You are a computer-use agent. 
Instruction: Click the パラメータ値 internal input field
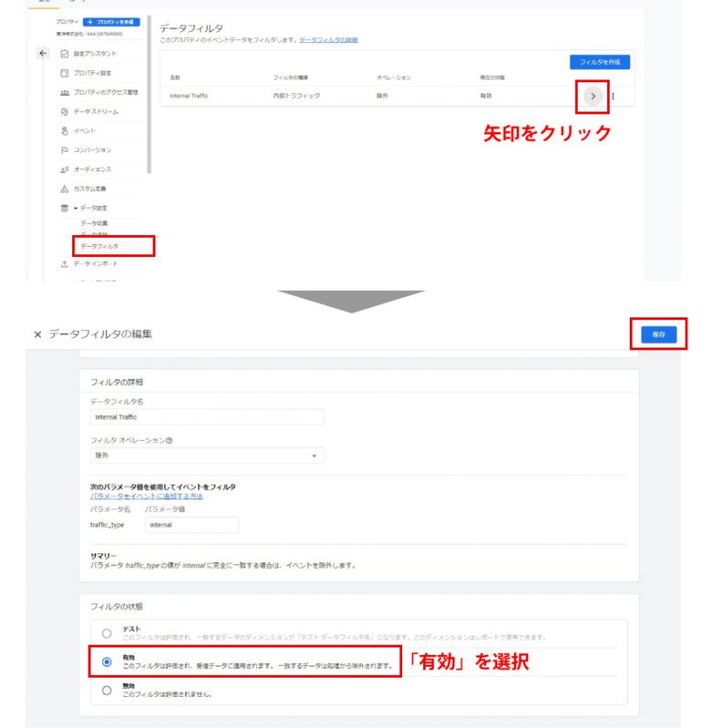coord(192,525)
